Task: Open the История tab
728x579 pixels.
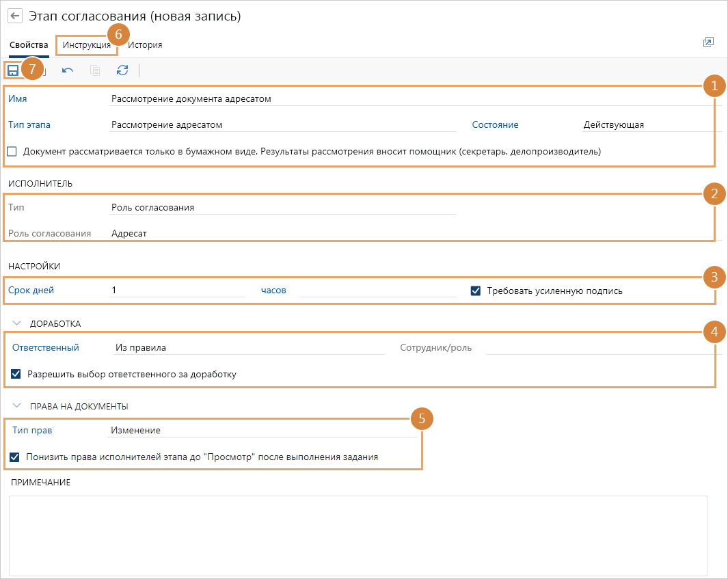Action: pyautogui.click(x=145, y=45)
